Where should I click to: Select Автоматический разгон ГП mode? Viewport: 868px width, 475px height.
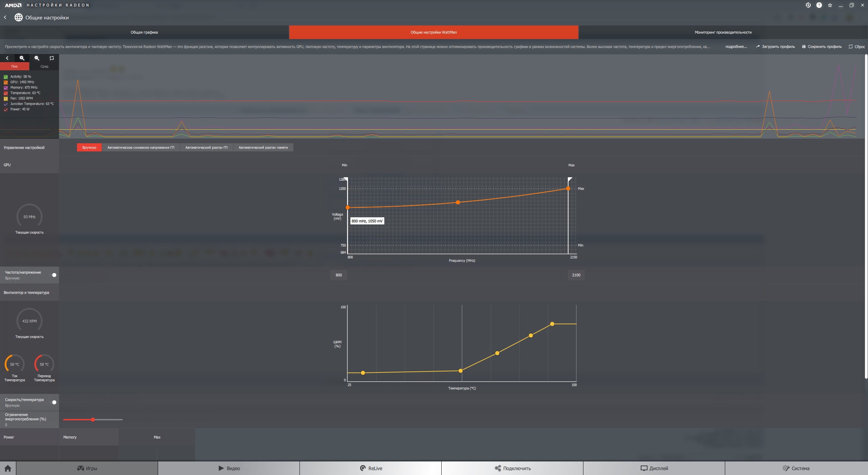[206, 147]
